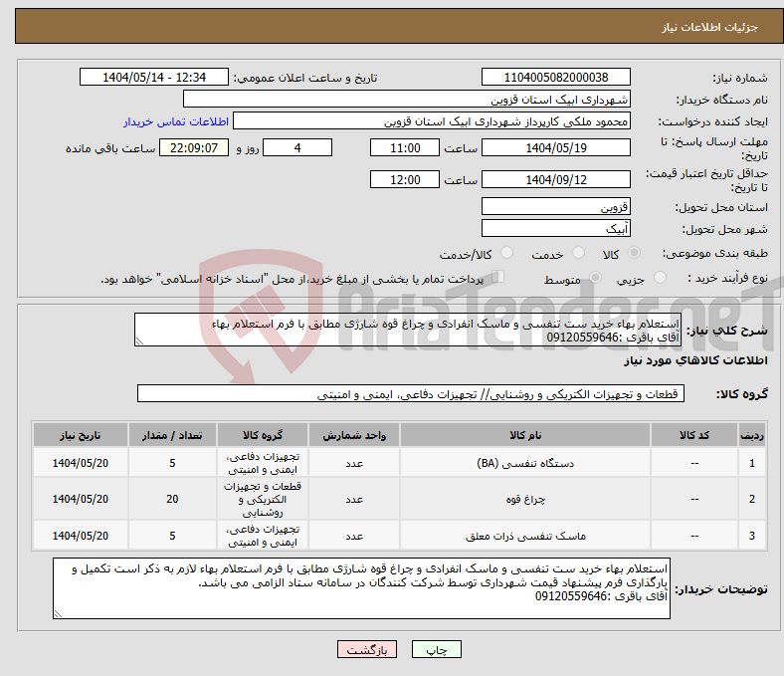Screen dimensions: 784x676
Task: Click date 1404/05/20 in the دستگاه تنفسی row
Action: point(81,463)
